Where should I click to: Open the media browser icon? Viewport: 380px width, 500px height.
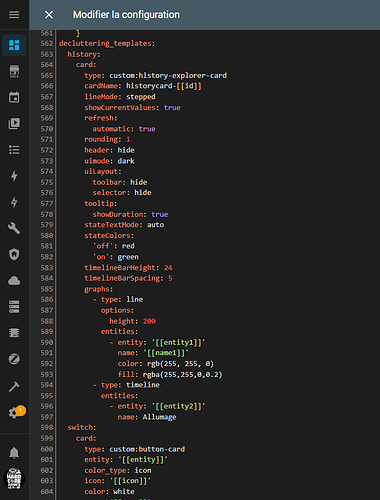pos(14,124)
